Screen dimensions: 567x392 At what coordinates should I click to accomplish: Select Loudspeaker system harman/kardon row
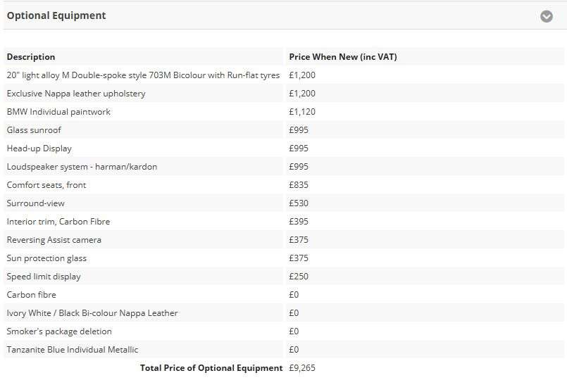pos(283,167)
